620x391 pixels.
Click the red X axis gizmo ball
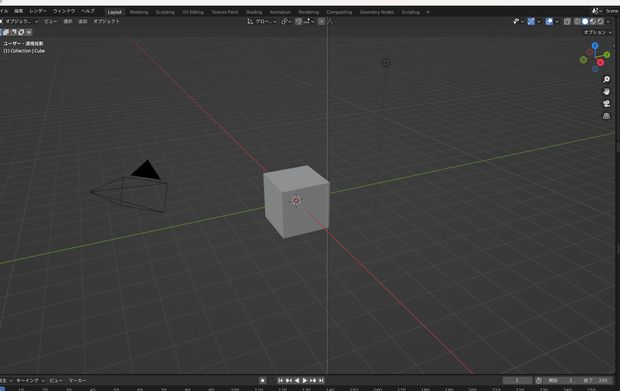point(600,62)
